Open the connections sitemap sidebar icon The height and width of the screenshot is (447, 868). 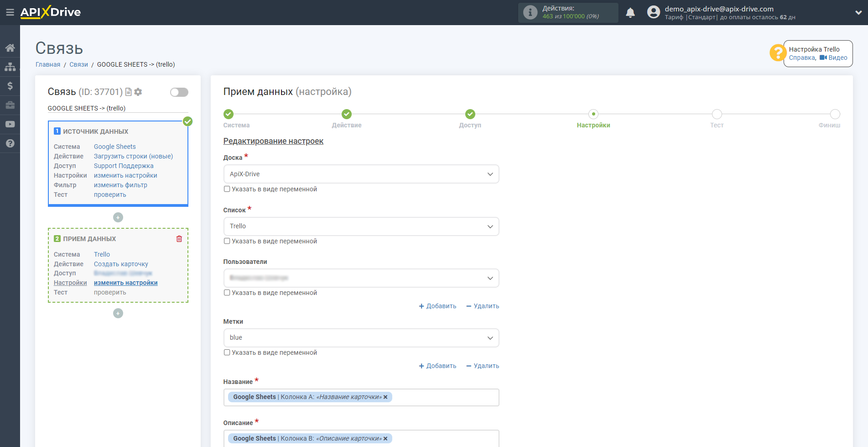pos(10,67)
